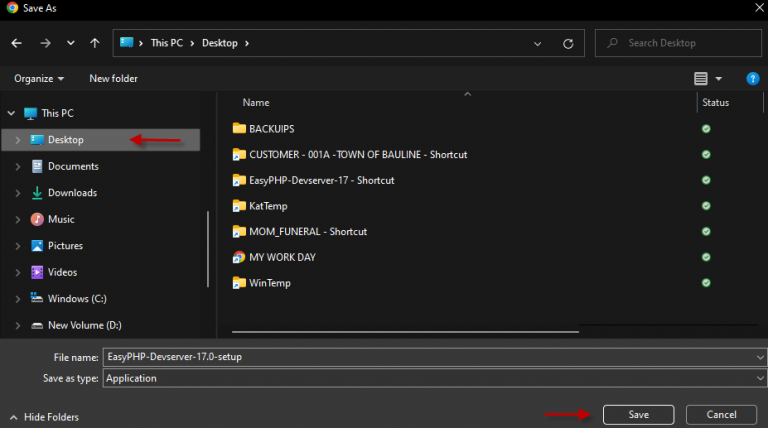The height and width of the screenshot is (428, 768).
Task: Select the MOM_FUNERAL - Shortcut icon
Action: 239,232
